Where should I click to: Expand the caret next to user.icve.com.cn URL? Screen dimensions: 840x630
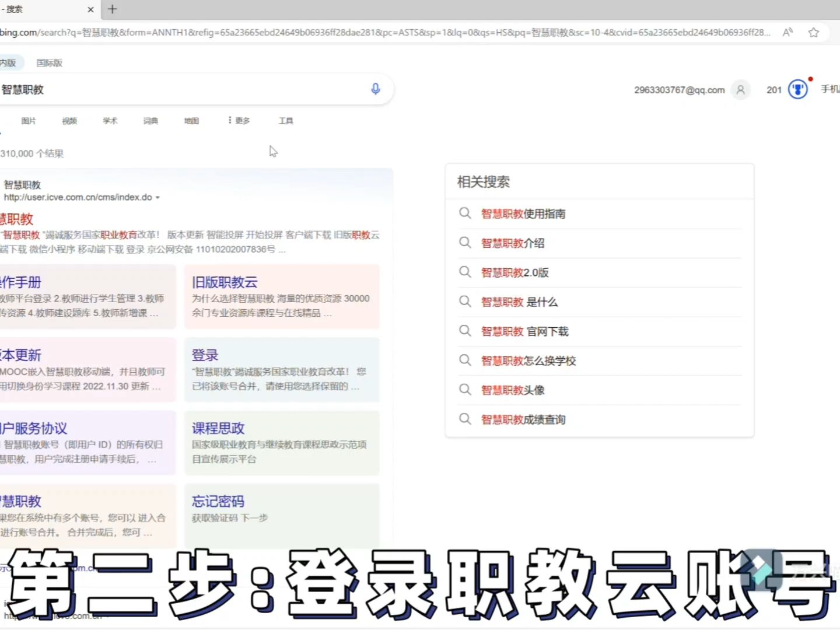(x=157, y=198)
